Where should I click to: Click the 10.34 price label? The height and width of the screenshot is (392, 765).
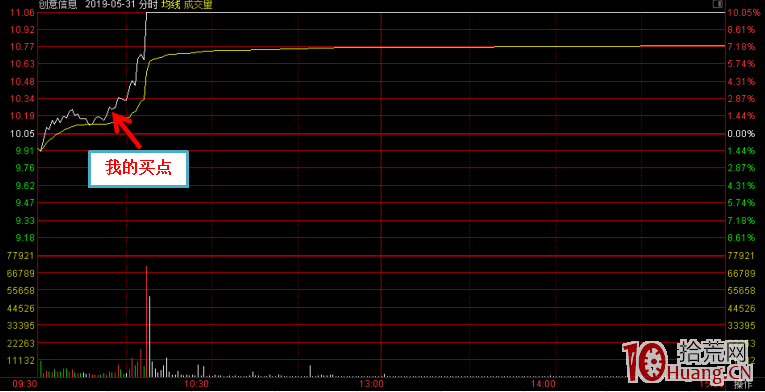(23, 99)
